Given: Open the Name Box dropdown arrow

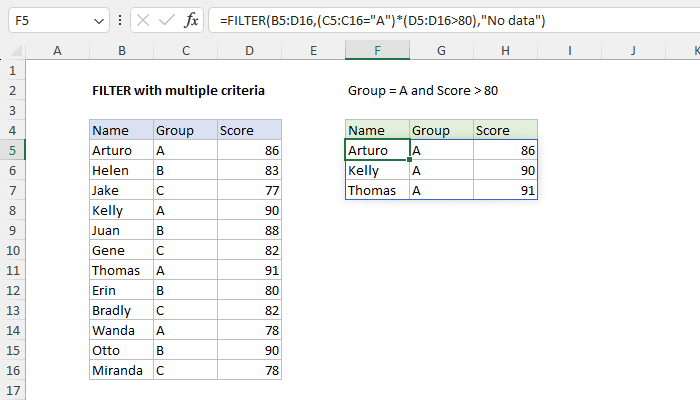Looking at the screenshot, I should pos(97,20).
